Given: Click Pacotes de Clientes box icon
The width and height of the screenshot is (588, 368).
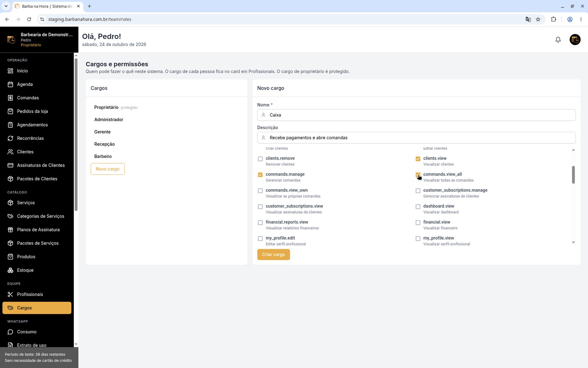Looking at the screenshot, I should 10,179.
